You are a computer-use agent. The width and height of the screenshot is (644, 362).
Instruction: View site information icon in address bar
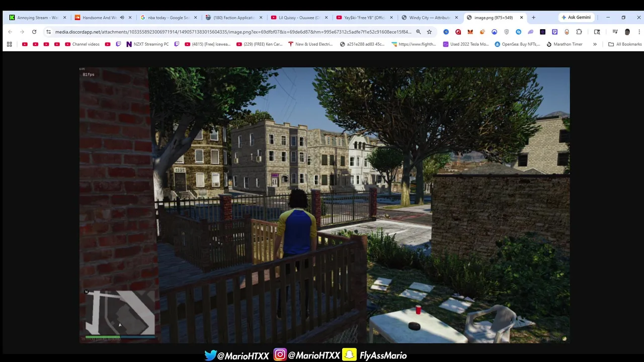point(48,32)
